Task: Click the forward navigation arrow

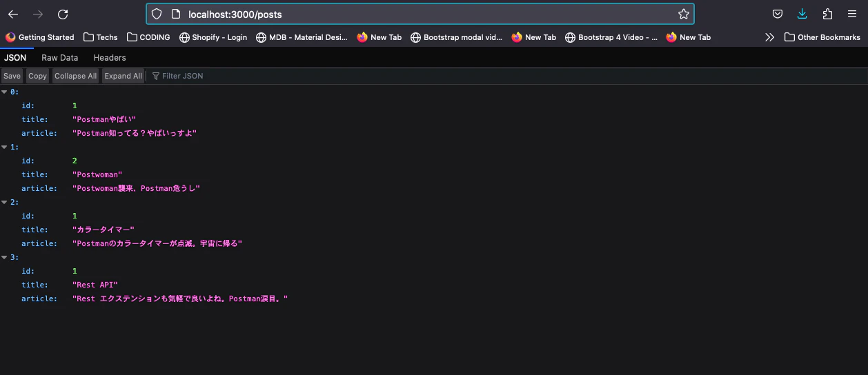Action: 38,14
